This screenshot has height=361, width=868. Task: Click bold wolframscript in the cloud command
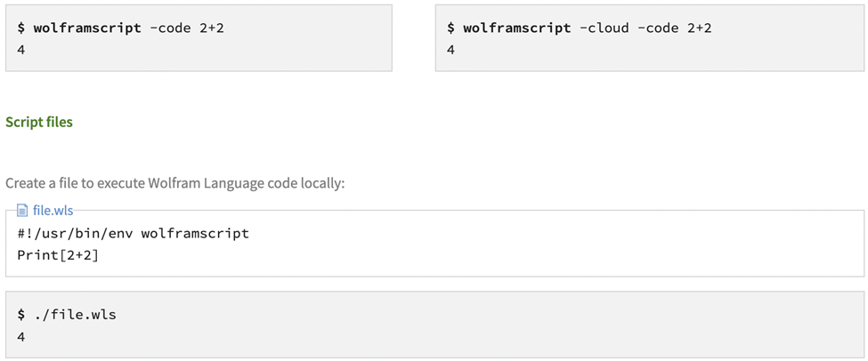click(x=517, y=28)
